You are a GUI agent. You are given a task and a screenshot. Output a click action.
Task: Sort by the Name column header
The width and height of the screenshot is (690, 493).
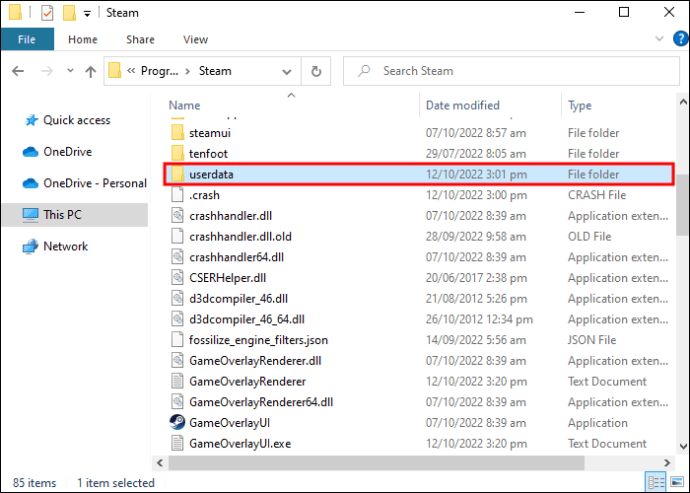184,106
